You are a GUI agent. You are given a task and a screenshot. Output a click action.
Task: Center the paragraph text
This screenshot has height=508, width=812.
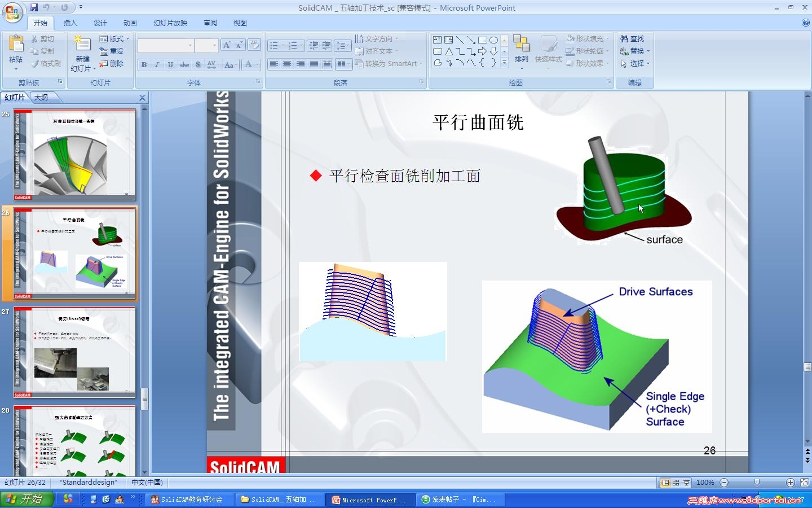pyautogui.click(x=287, y=64)
